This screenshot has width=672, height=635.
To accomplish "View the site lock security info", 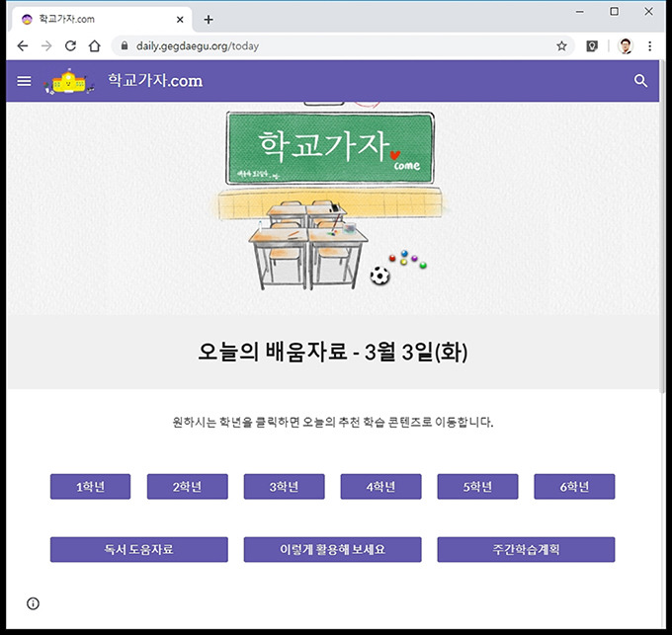I will pyautogui.click(x=125, y=45).
